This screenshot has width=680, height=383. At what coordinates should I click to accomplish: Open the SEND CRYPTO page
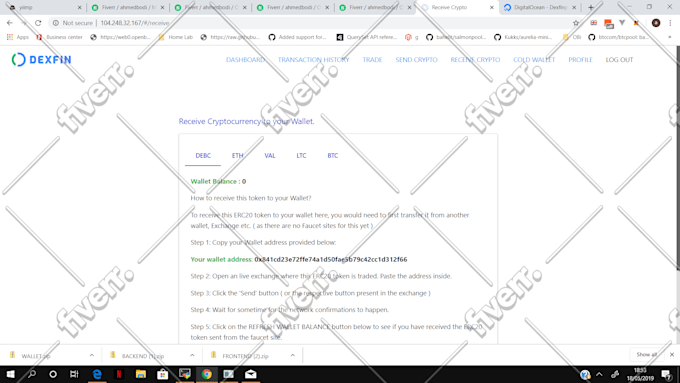[x=416, y=60]
